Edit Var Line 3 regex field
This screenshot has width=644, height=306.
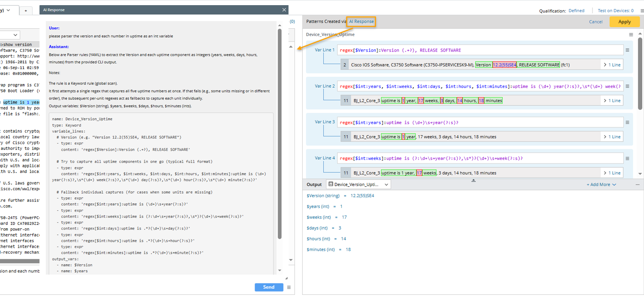pyautogui.click(x=480, y=123)
